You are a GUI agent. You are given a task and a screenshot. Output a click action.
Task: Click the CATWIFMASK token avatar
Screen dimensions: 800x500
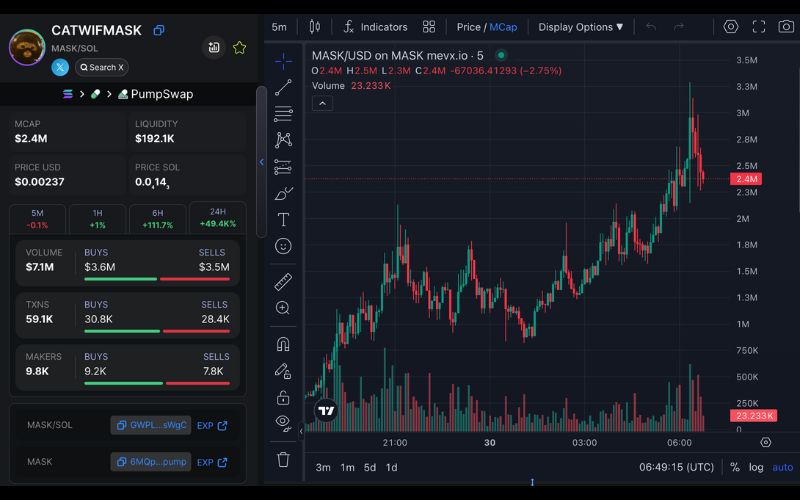click(27, 47)
